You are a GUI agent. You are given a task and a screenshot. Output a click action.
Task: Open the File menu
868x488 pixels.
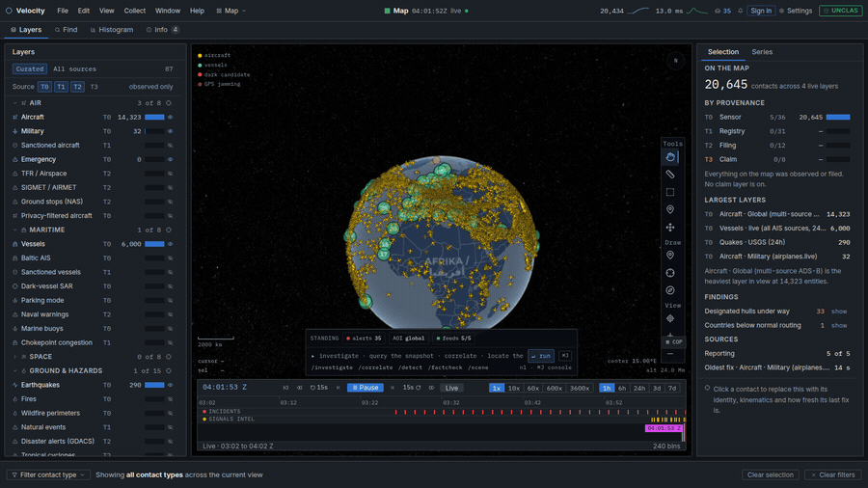pos(63,11)
